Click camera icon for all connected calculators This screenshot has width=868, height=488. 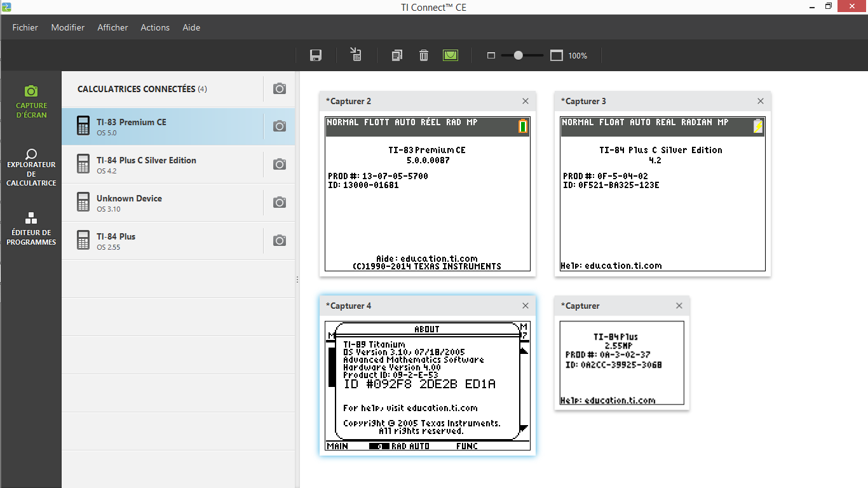click(280, 89)
